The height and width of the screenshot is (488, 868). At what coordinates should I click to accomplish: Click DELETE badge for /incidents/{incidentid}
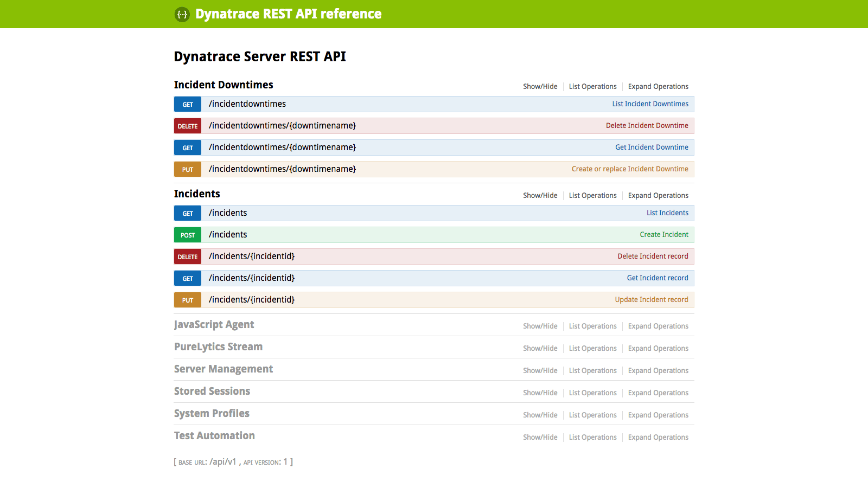188,256
